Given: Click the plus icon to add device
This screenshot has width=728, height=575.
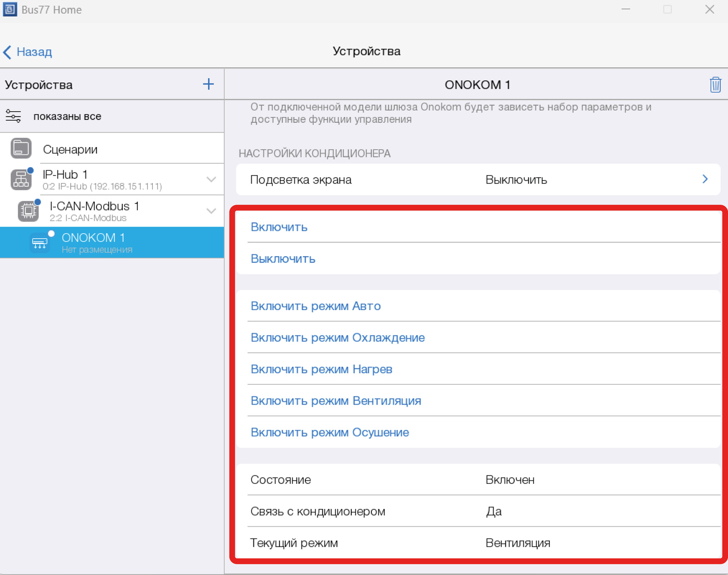Looking at the screenshot, I should (x=208, y=84).
